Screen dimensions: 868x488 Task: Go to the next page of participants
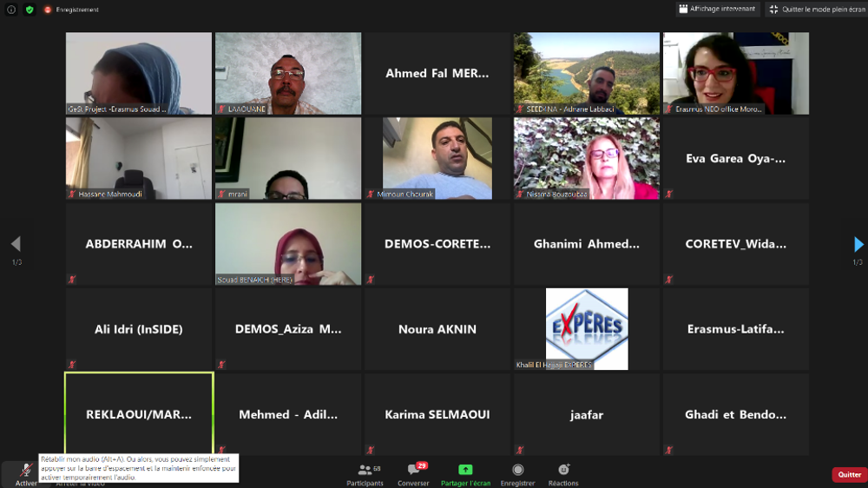858,245
